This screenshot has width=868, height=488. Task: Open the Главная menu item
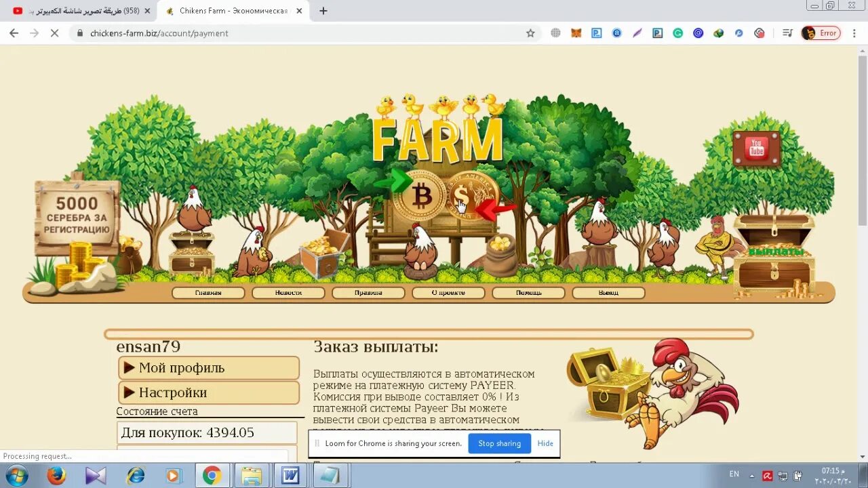pos(208,293)
